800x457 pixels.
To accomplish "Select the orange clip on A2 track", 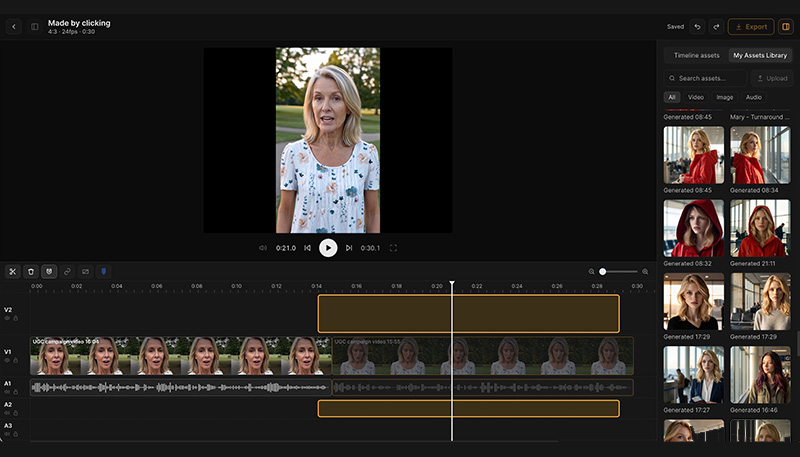I will (468, 409).
